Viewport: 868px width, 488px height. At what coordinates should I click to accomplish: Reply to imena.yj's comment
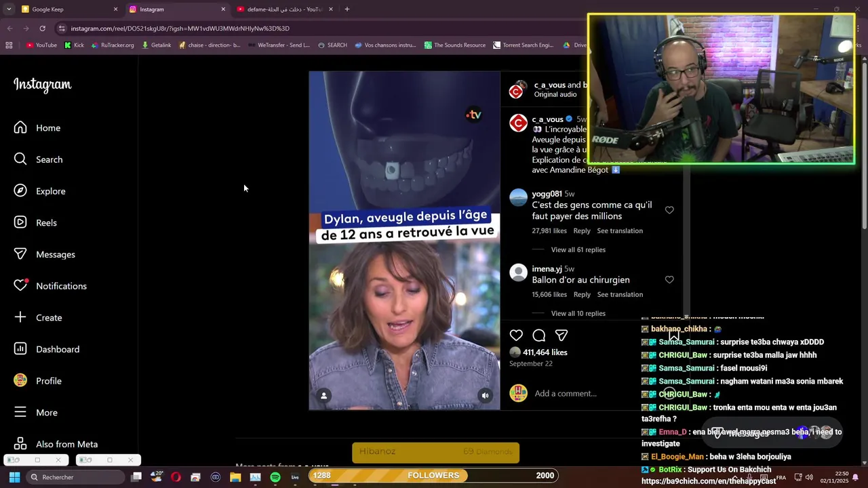(x=582, y=295)
